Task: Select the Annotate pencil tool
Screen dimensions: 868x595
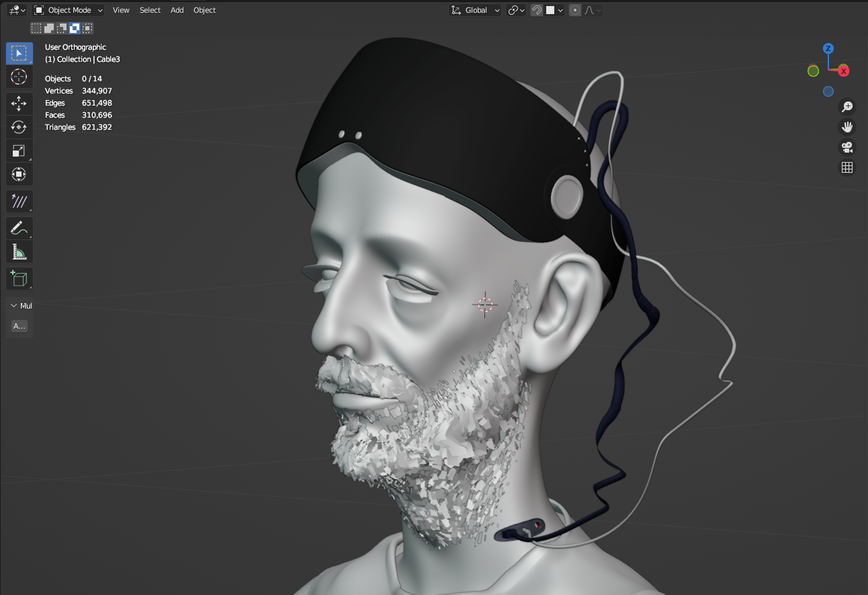Action: tap(19, 228)
